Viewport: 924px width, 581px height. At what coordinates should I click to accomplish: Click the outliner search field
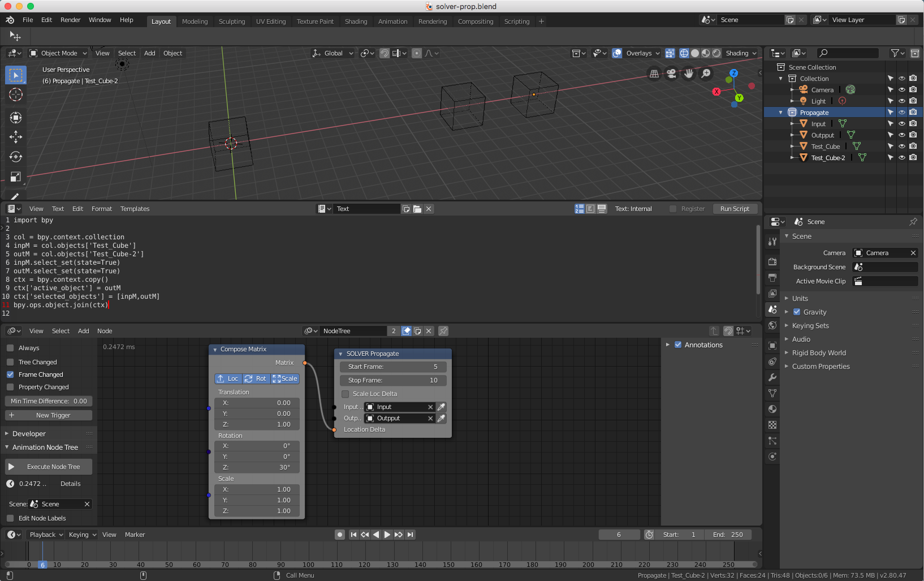point(848,53)
